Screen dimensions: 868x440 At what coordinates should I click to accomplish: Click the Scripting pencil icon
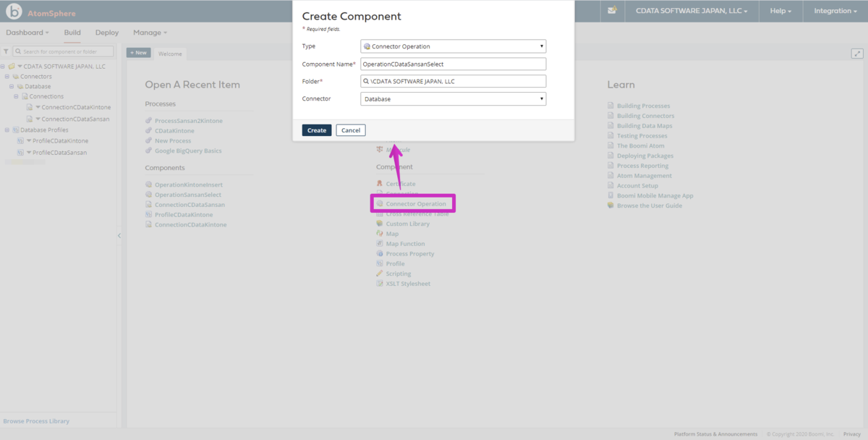[380, 274]
